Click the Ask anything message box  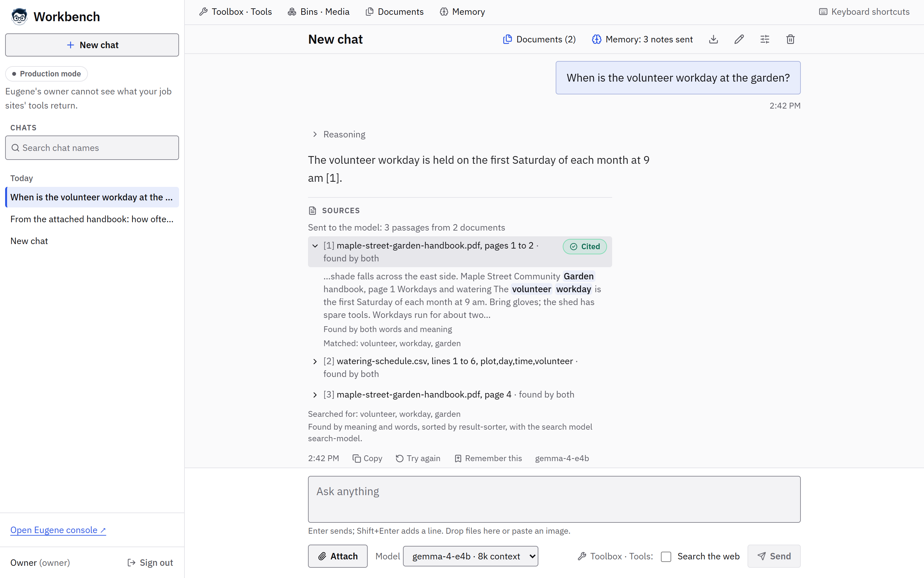pyautogui.click(x=554, y=499)
